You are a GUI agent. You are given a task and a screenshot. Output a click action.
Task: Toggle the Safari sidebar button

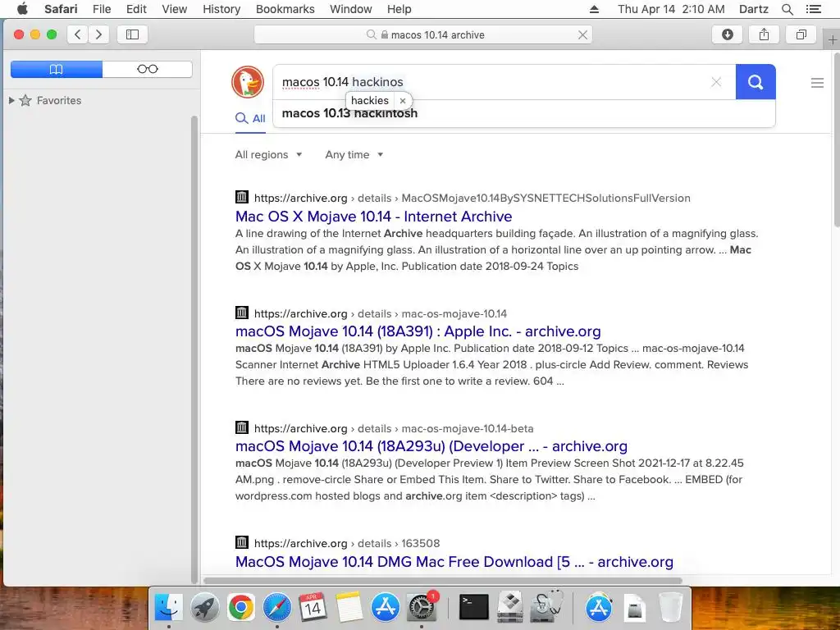(132, 34)
